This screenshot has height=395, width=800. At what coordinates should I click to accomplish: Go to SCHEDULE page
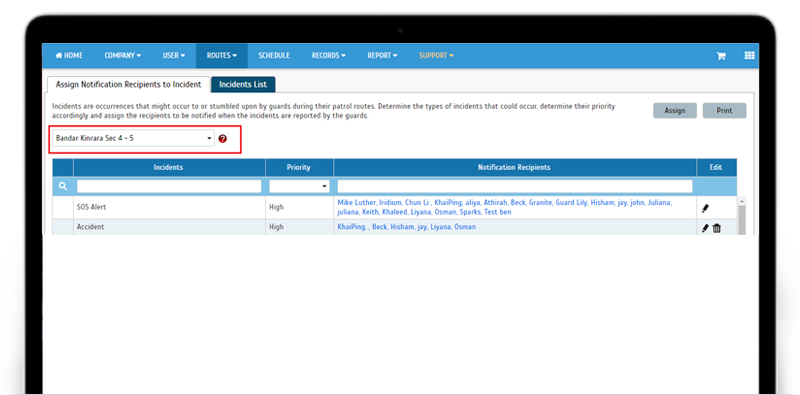[x=274, y=56]
